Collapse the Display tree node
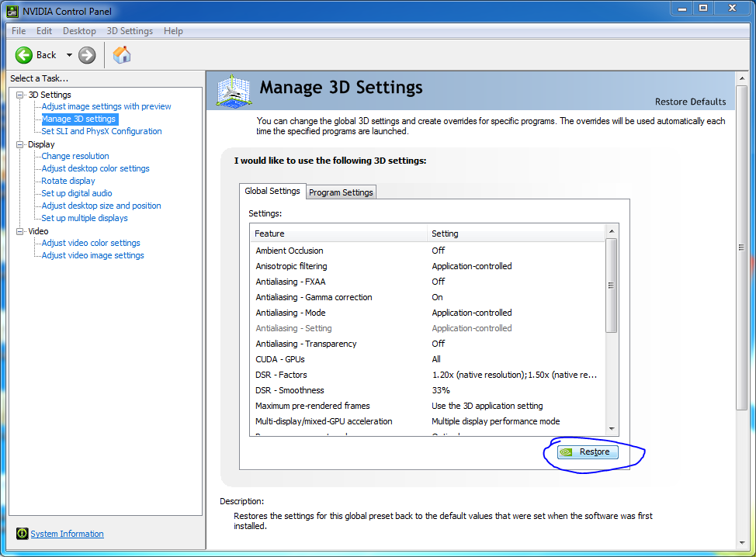 19,144
